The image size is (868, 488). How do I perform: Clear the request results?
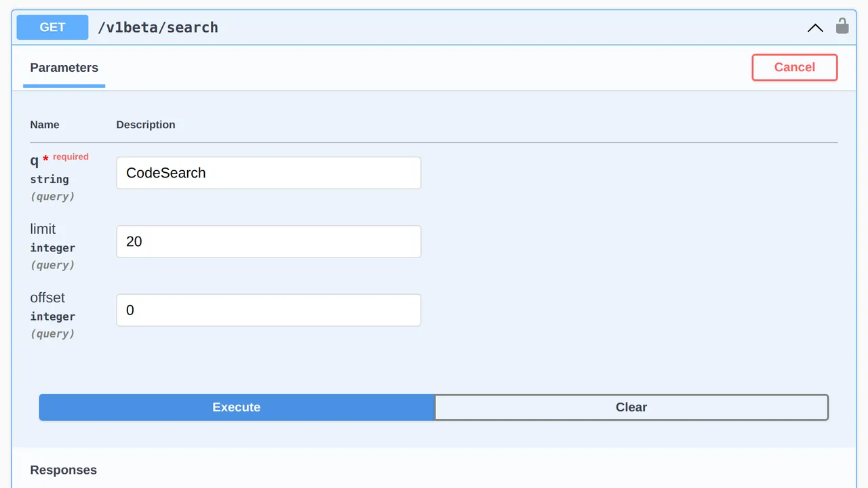(631, 407)
